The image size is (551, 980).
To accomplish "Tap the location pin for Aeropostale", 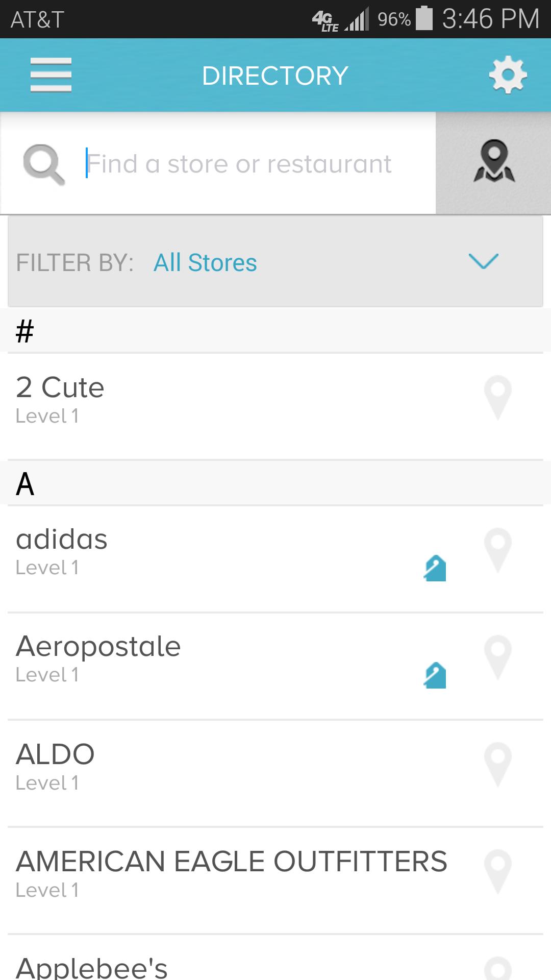I will pos(497,657).
